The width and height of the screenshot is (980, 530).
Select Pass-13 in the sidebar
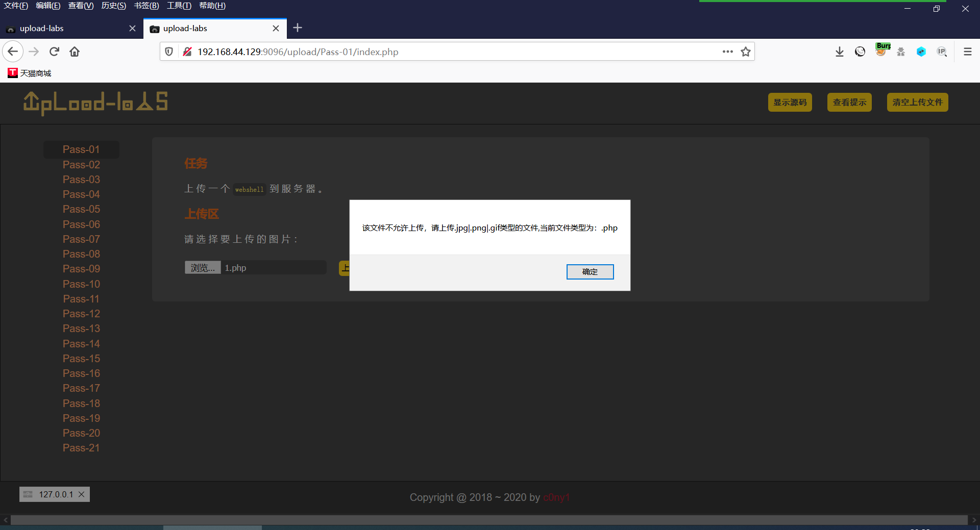(x=81, y=329)
